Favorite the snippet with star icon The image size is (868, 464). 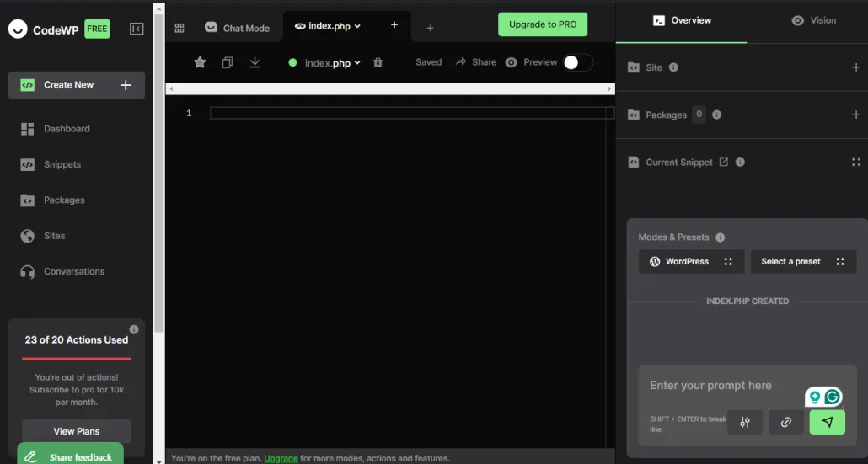click(200, 62)
